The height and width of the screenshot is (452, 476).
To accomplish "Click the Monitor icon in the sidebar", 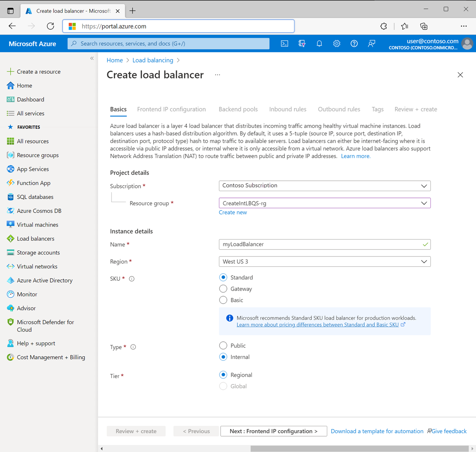I will coord(10,294).
